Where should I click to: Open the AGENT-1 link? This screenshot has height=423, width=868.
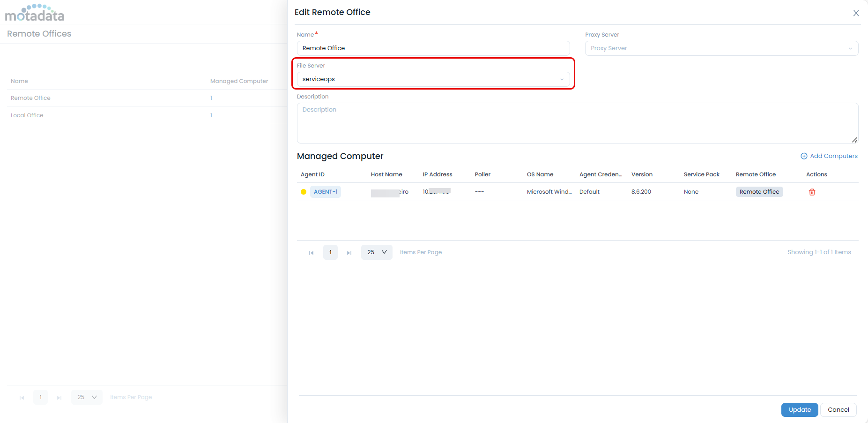tap(326, 192)
